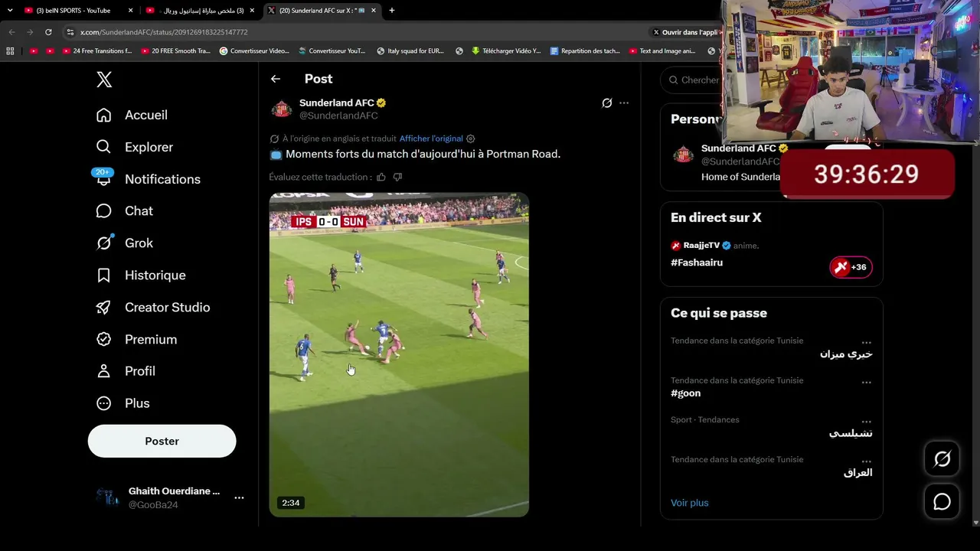Close the beIN SPORTS YouTube tab

click(130, 11)
